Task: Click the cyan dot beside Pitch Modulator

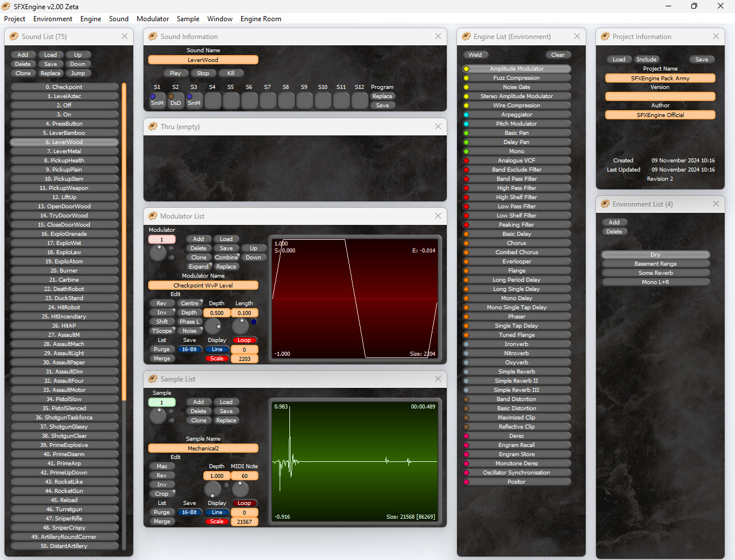Action: point(466,124)
